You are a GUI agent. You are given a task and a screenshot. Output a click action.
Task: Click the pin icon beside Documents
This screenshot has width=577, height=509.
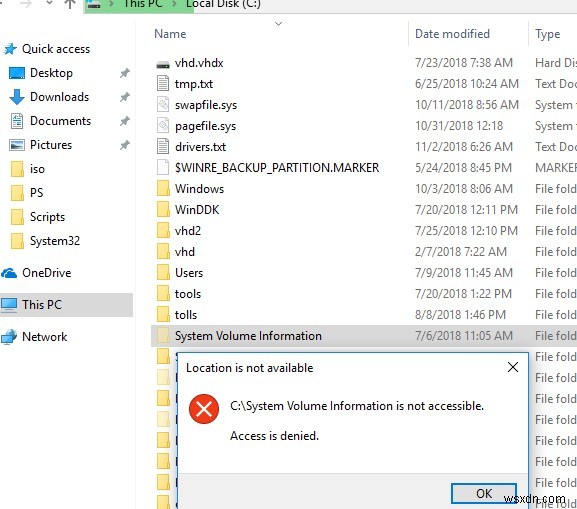pyautogui.click(x=125, y=121)
